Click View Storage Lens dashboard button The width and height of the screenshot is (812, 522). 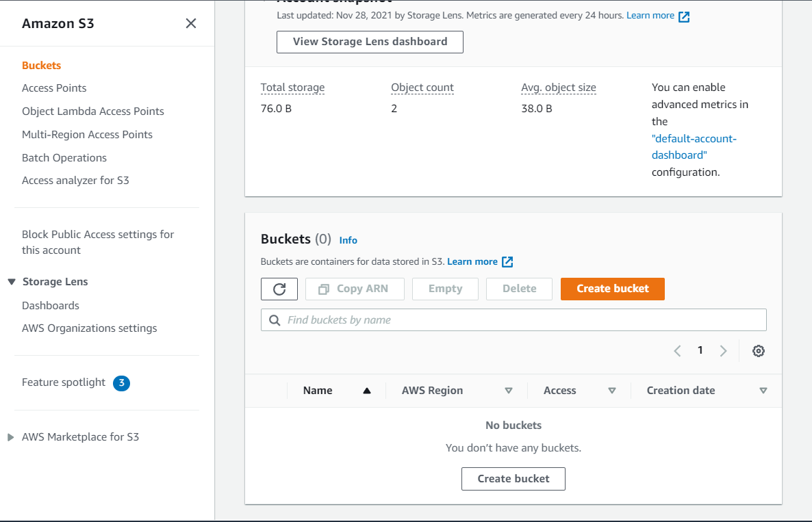point(370,42)
